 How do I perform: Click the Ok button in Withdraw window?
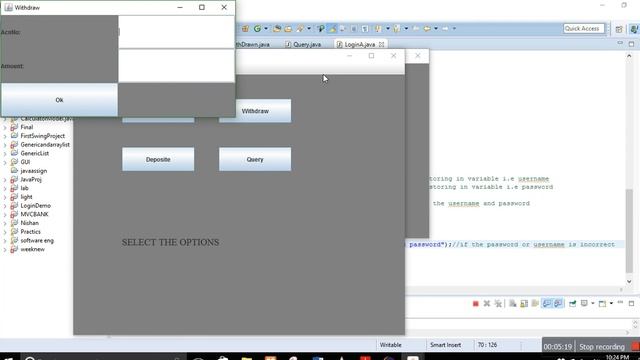[60, 100]
